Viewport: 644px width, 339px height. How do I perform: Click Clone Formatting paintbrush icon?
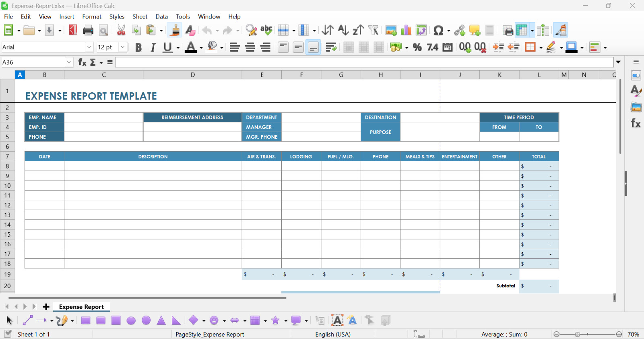pos(175,30)
